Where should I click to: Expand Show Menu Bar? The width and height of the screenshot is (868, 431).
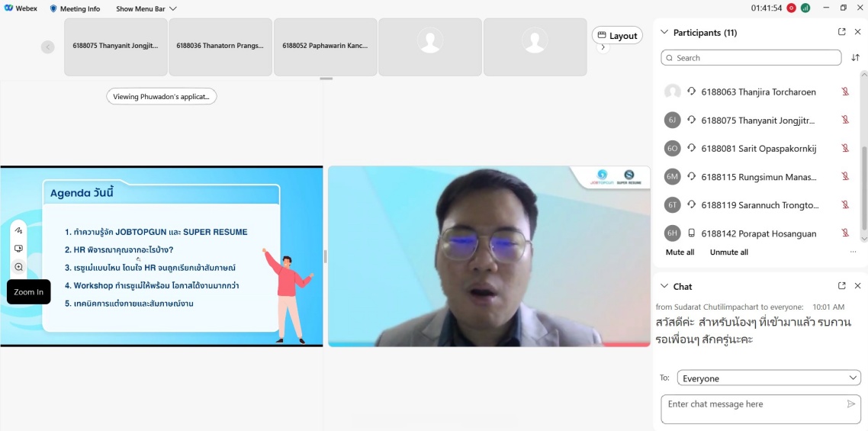pyautogui.click(x=146, y=8)
